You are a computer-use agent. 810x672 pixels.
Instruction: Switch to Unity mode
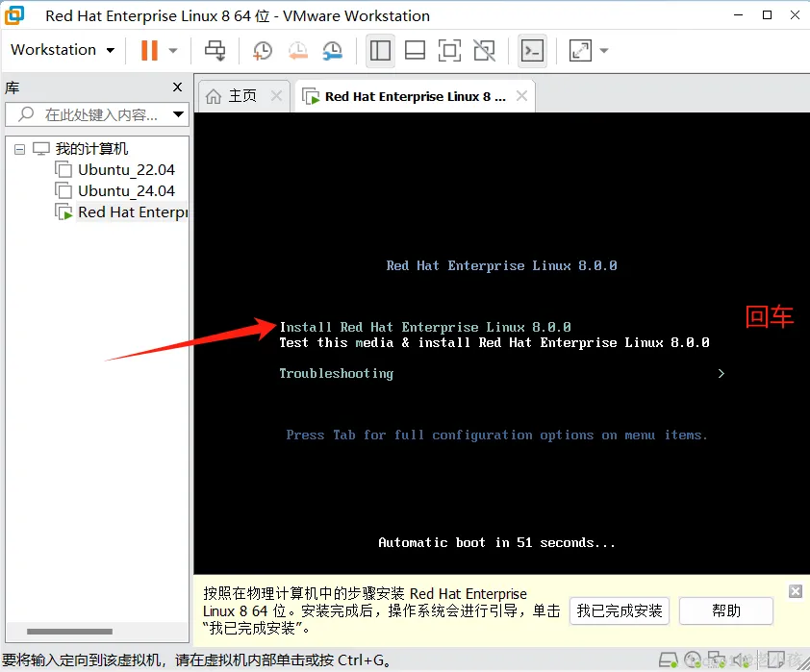click(484, 51)
